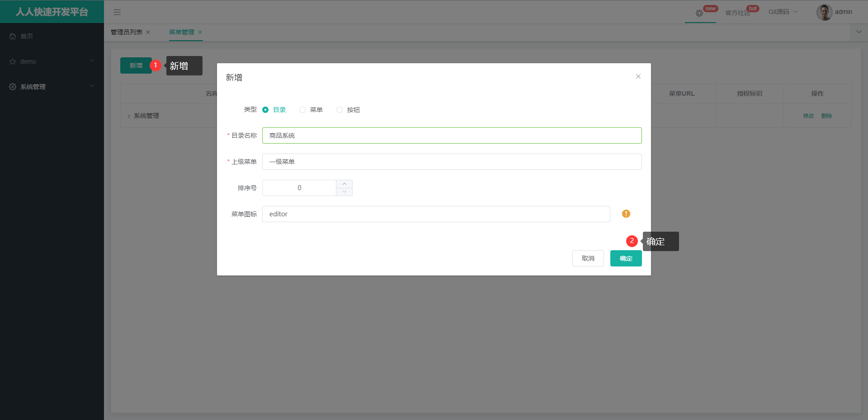The width and height of the screenshot is (868, 420).
Task: Open the 官方社区 header menu item
Action: (737, 13)
